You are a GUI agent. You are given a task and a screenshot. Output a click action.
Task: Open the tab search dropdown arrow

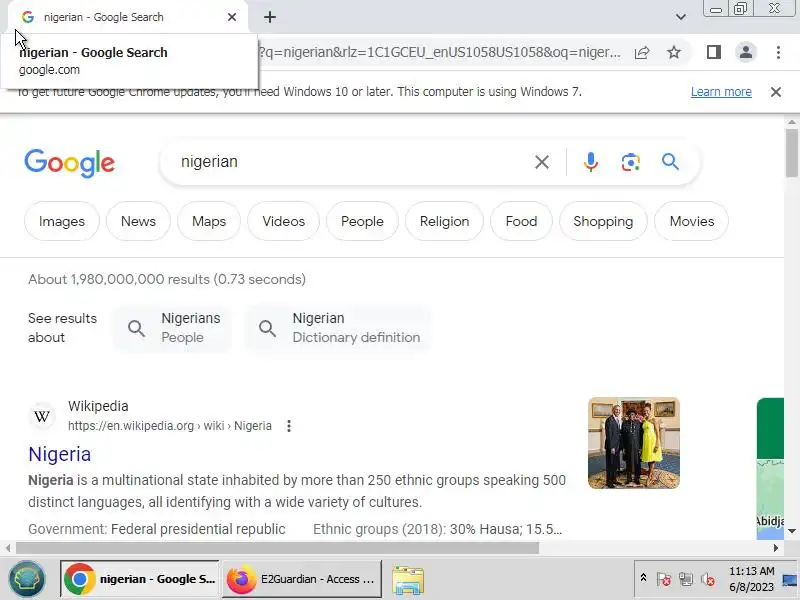pos(681,17)
